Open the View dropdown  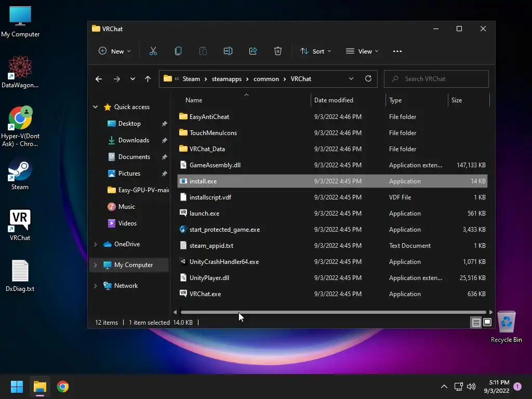362,51
